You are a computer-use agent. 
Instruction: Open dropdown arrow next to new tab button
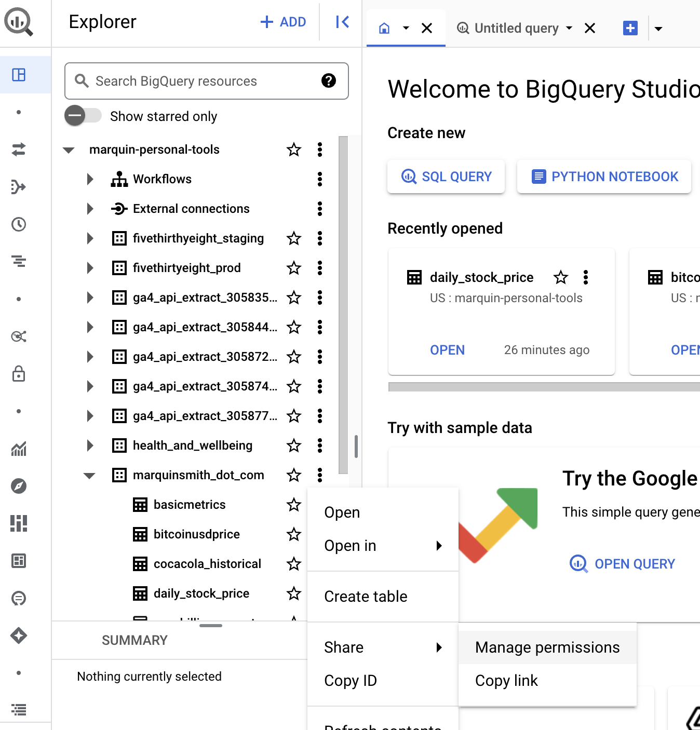pos(658,29)
